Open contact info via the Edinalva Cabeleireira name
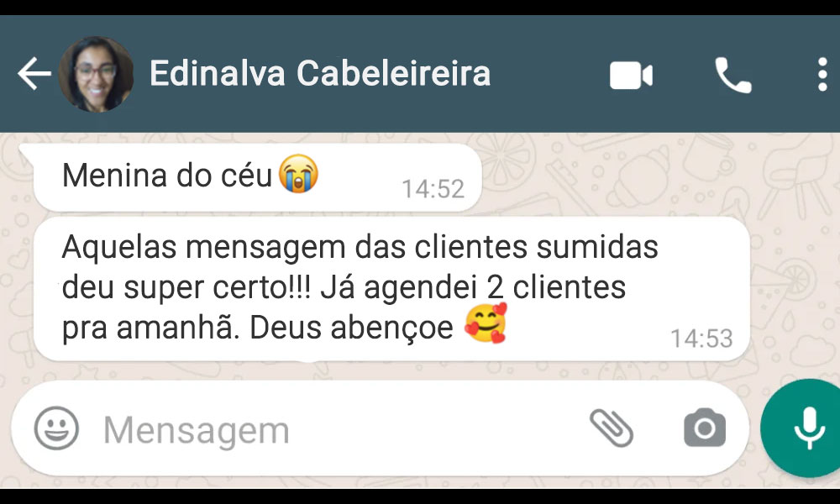 (x=320, y=73)
